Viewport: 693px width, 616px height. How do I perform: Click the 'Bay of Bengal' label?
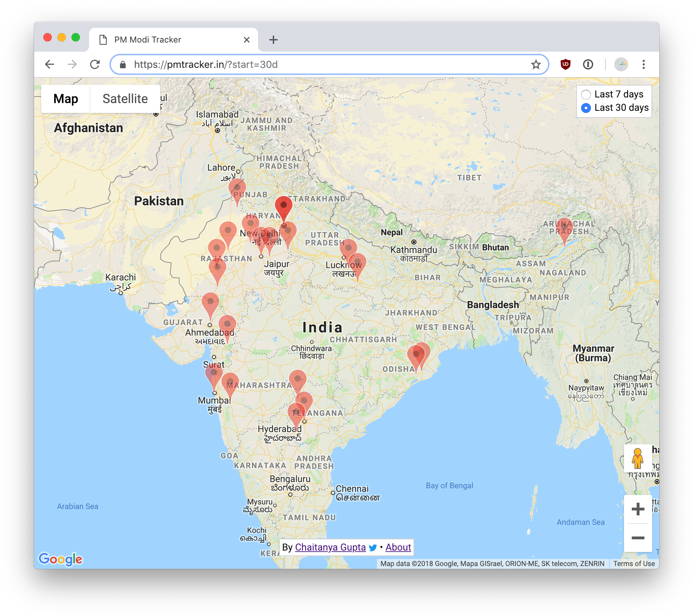click(x=449, y=485)
